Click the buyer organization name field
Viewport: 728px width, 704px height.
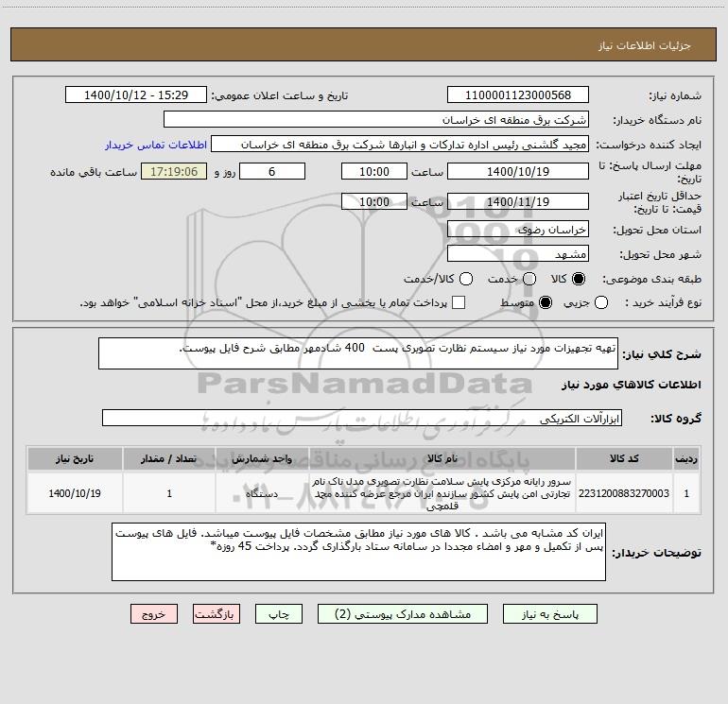click(376, 120)
